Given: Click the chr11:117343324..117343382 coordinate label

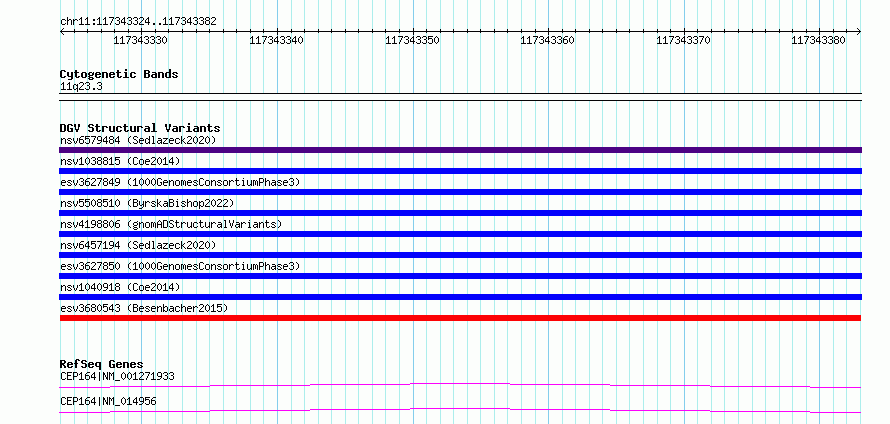Looking at the screenshot, I should pyautogui.click(x=138, y=22).
